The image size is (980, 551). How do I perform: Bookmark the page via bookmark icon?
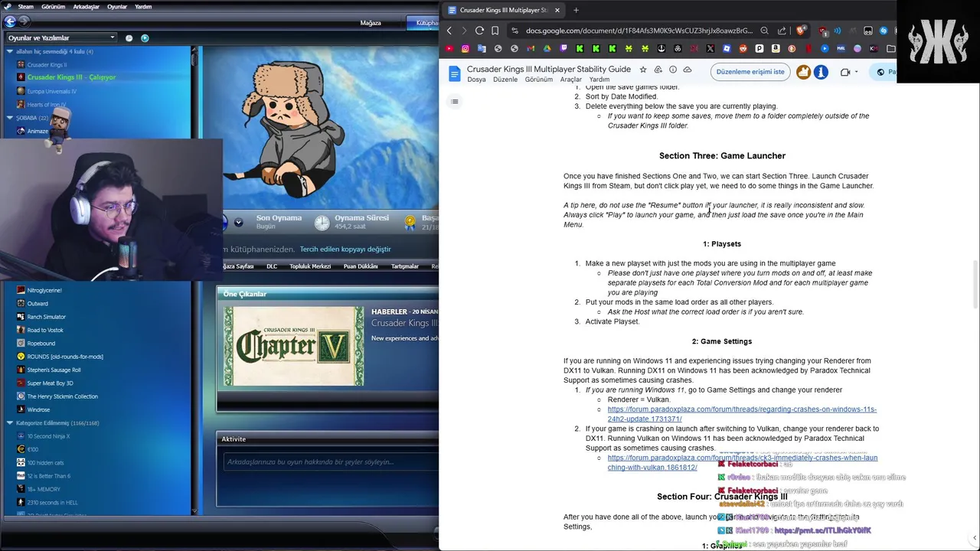[495, 31]
